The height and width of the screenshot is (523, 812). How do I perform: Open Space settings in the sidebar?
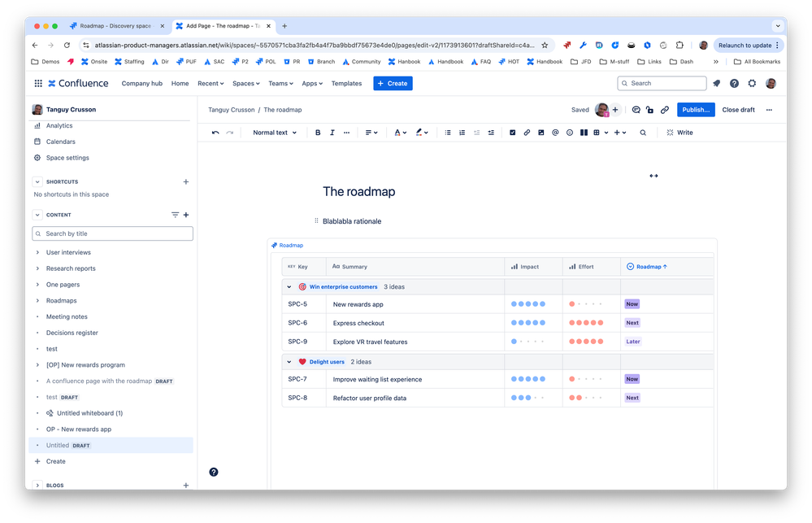(x=67, y=158)
